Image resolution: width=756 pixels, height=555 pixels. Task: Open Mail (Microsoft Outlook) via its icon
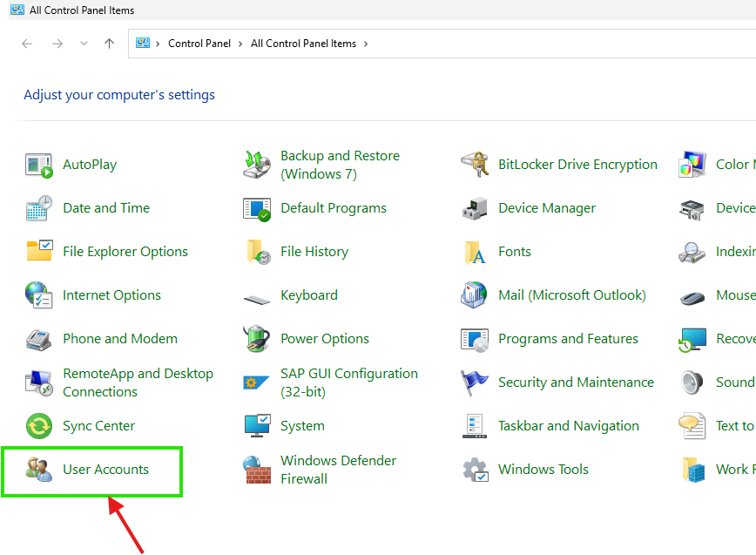point(473,295)
